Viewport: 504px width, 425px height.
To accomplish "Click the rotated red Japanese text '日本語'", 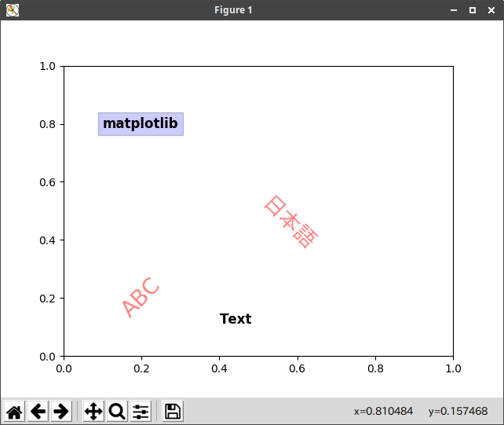I will point(291,222).
